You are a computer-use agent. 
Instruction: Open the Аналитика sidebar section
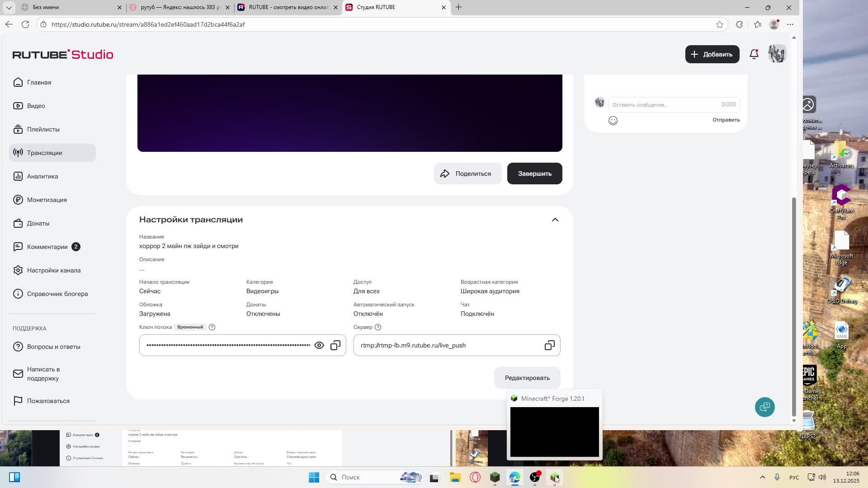coord(42,176)
